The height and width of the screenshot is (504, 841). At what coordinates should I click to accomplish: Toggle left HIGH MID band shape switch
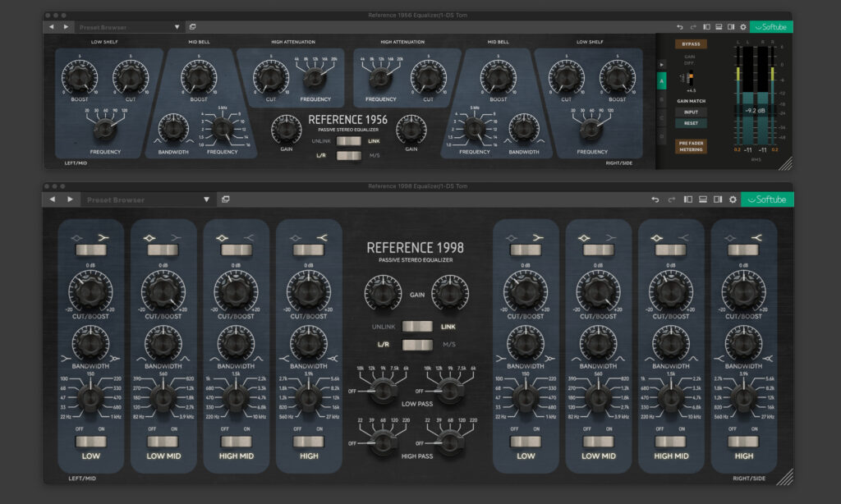(236, 250)
